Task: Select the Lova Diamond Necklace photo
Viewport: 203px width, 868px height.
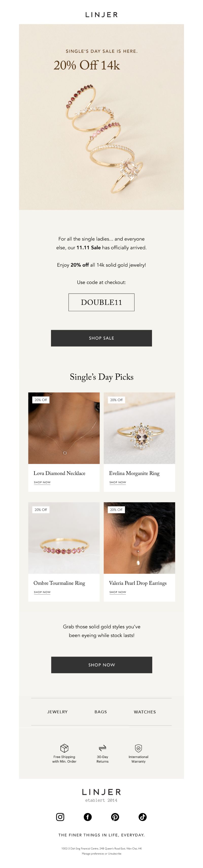Action: coord(64,428)
